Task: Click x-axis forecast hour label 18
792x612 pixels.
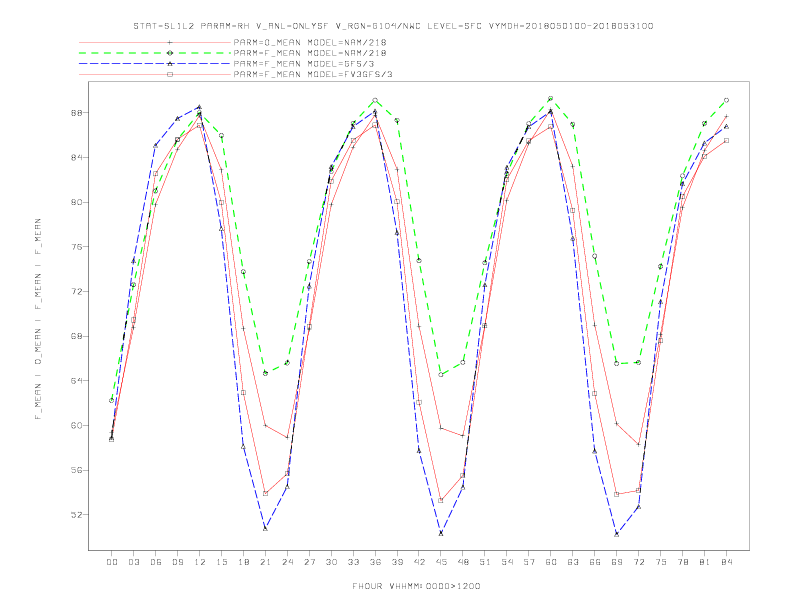Action: [x=243, y=562]
